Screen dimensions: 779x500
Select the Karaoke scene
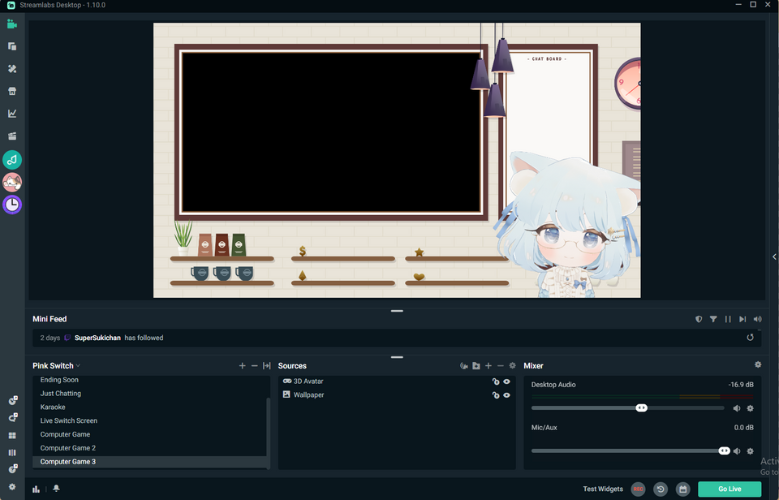click(x=150, y=407)
